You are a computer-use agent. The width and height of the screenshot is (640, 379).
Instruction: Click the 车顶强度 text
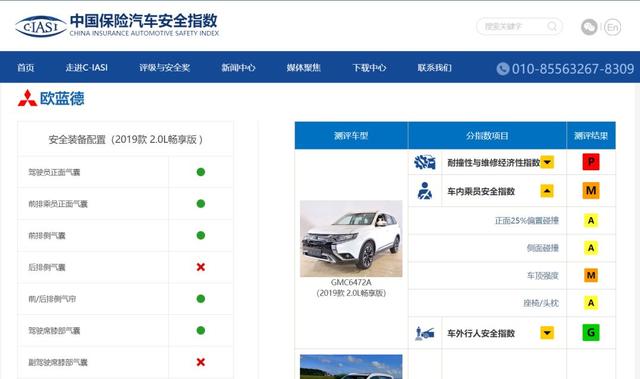click(542, 276)
